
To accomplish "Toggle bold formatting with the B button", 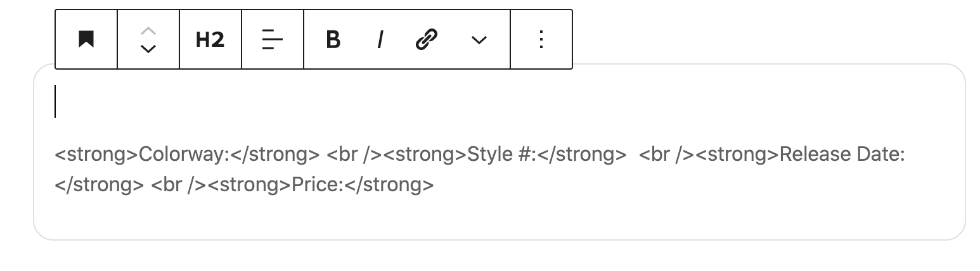I will point(333,39).
